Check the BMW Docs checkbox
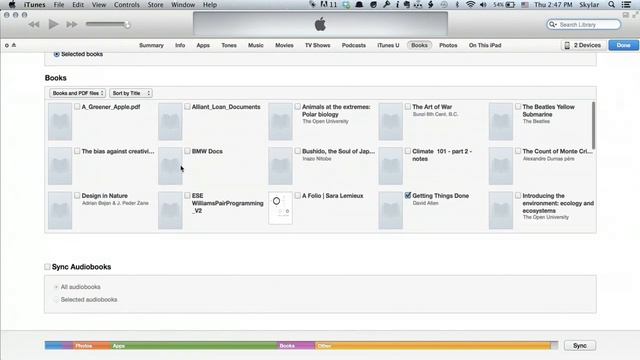Image resolution: width=640 pixels, height=360 pixels. coord(187,151)
